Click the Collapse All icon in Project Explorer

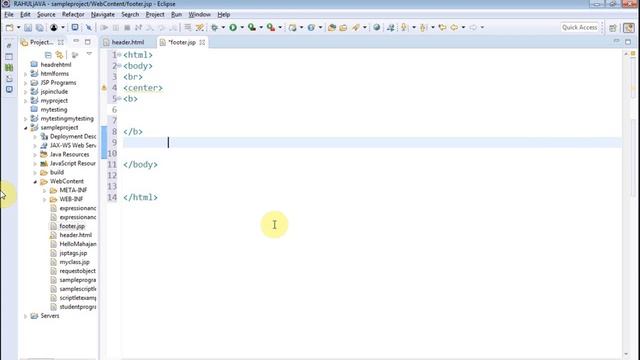(x=48, y=55)
